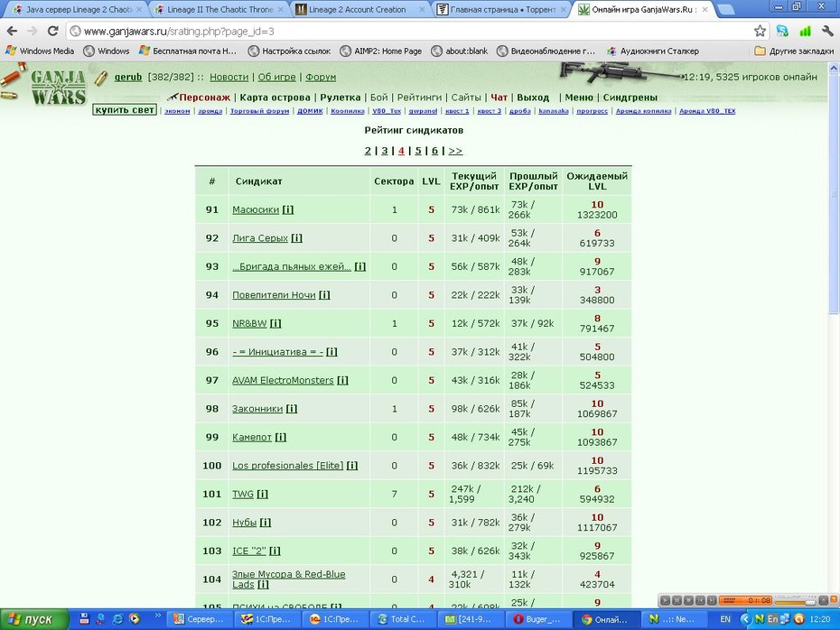Open Карта острова in game menu
Viewport: 840px width, 630px height.
275,97
